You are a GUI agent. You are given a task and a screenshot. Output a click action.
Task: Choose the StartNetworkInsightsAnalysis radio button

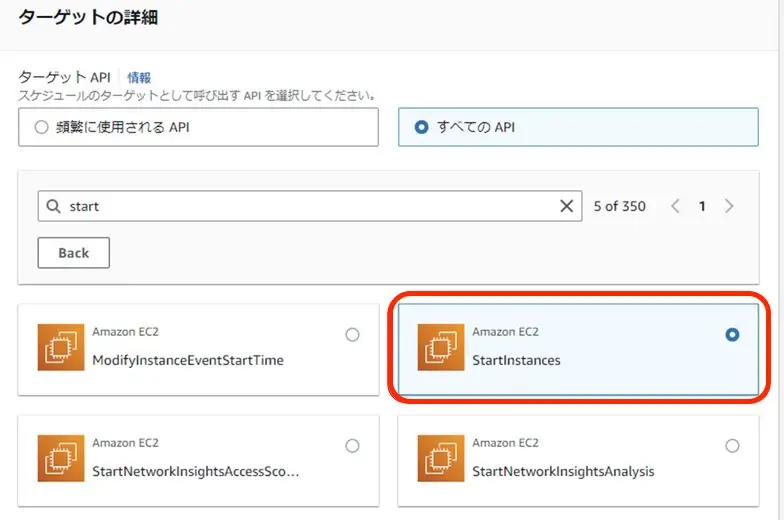(732, 446)
